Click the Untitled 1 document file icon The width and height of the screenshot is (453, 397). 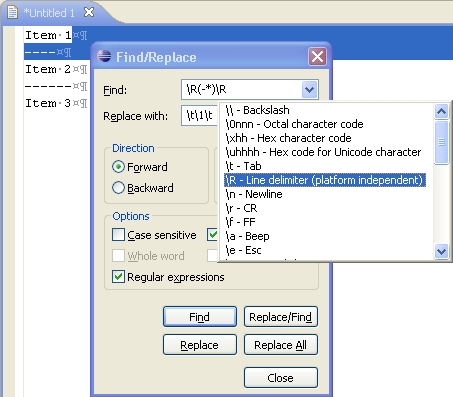12,13
